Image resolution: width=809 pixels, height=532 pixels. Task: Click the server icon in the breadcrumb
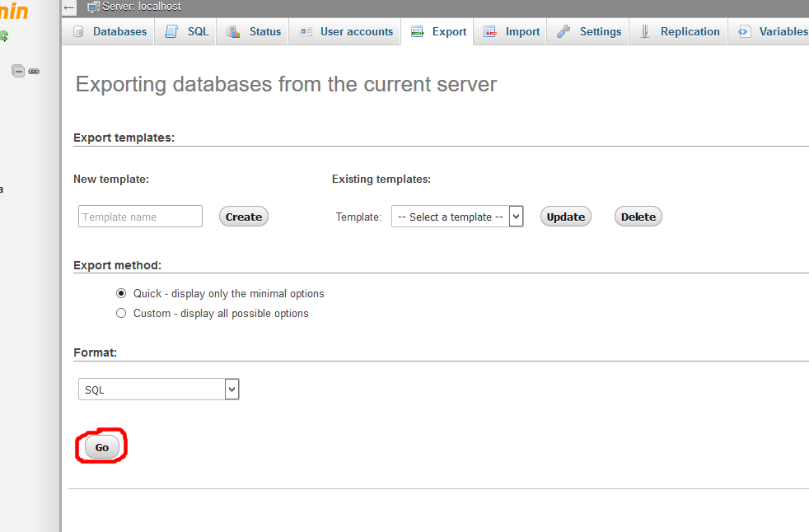(x=93, y=7)
